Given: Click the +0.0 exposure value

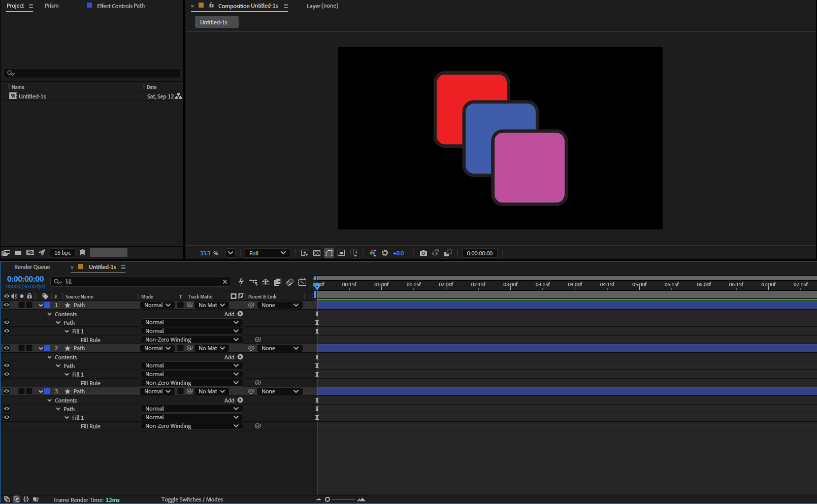Looking at the screenshot, I should point(399,253).
